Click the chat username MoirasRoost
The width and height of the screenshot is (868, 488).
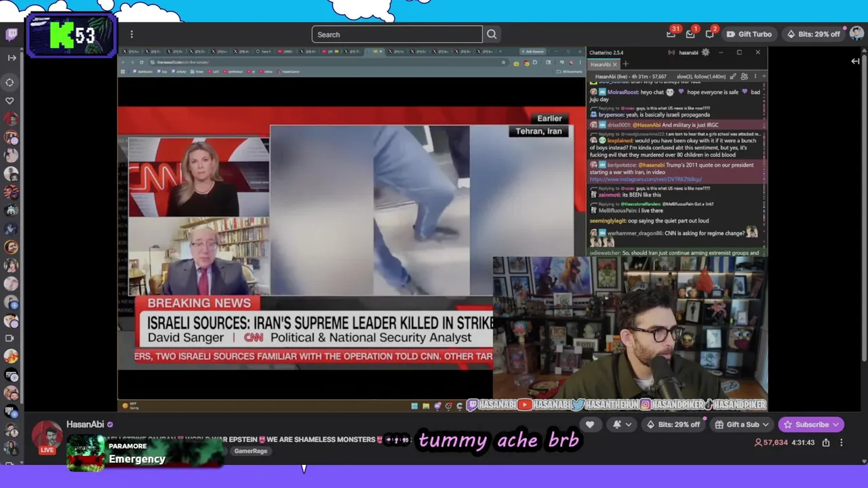tap(623, 92)
